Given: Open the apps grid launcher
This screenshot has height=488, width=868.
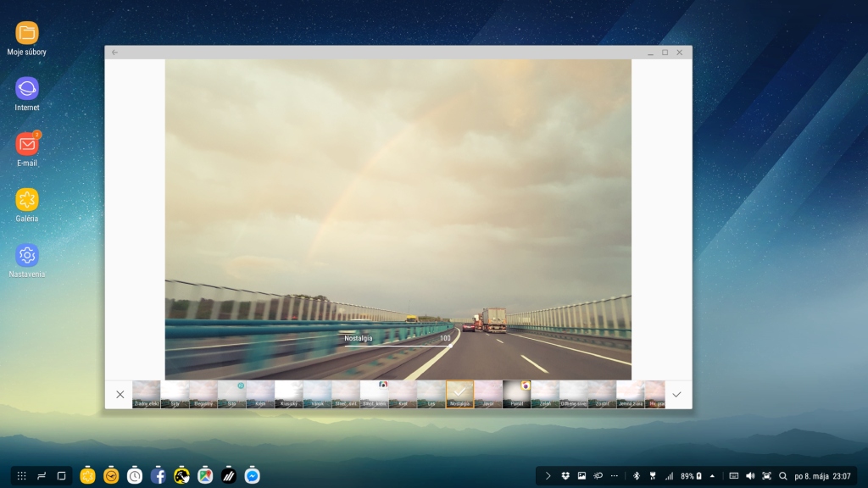Looking at the screenshot, I should (x=22, y=476).
